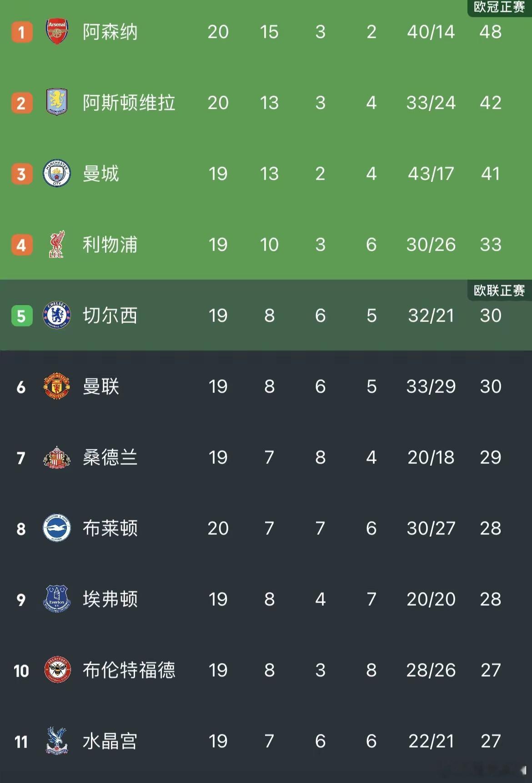Tap the Brighton badge icon

click(57, 528)
